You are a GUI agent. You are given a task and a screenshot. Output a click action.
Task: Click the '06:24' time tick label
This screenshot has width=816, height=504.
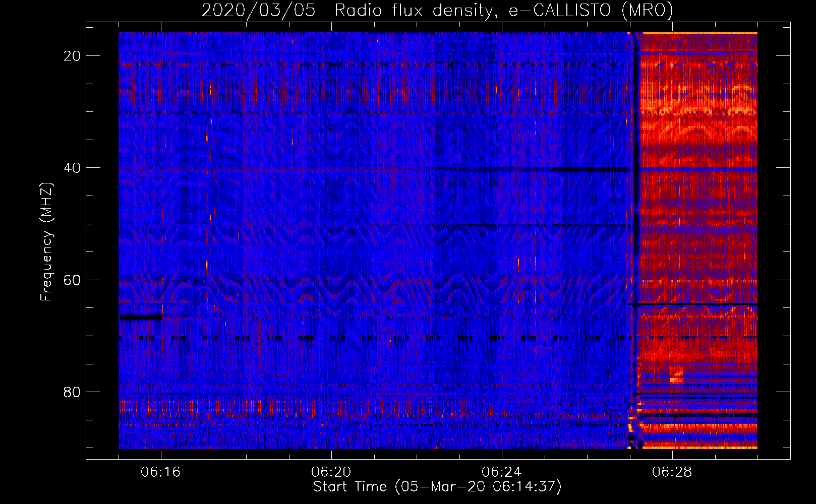pyautogui.click(x=502, y=472)
